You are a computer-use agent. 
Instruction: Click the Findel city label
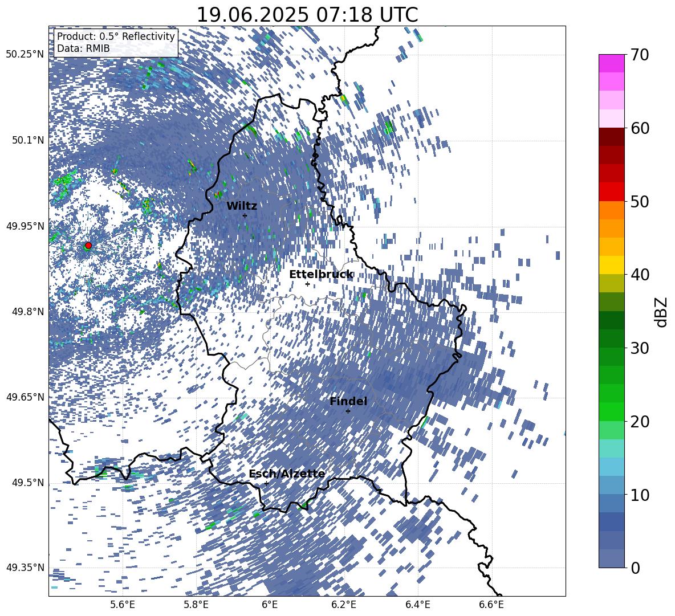pos(348,401)
